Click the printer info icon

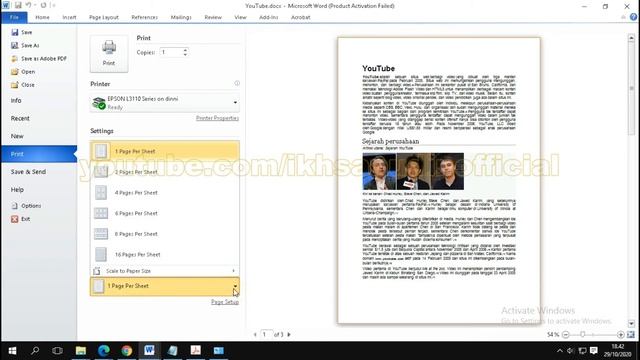[237, 83]
